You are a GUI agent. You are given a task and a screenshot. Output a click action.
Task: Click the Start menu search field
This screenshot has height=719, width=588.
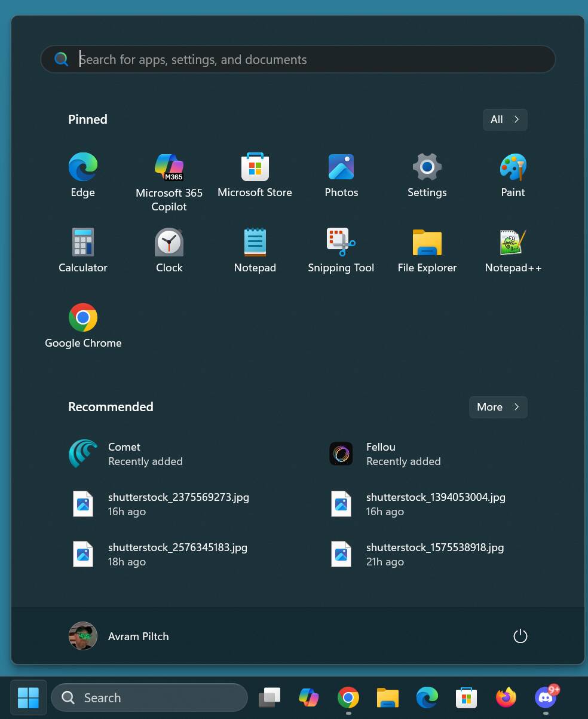point(298,60)
